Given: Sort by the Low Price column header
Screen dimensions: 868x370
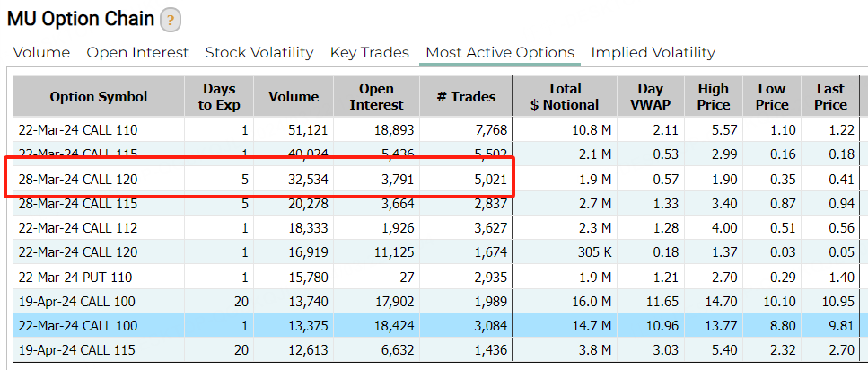Looking at the screenshot, I should tap(772, 97).
